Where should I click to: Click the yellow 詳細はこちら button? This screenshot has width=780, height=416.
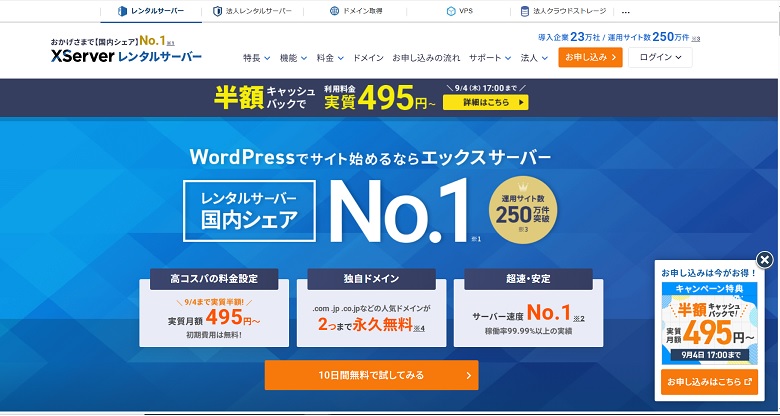(x=486, y=103)
